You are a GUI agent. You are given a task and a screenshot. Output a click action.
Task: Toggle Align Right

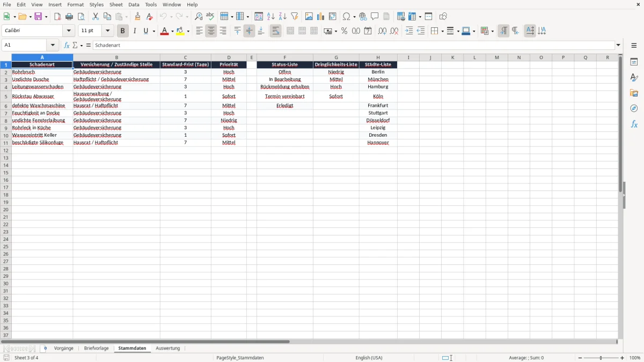click(x=223, y=31)
